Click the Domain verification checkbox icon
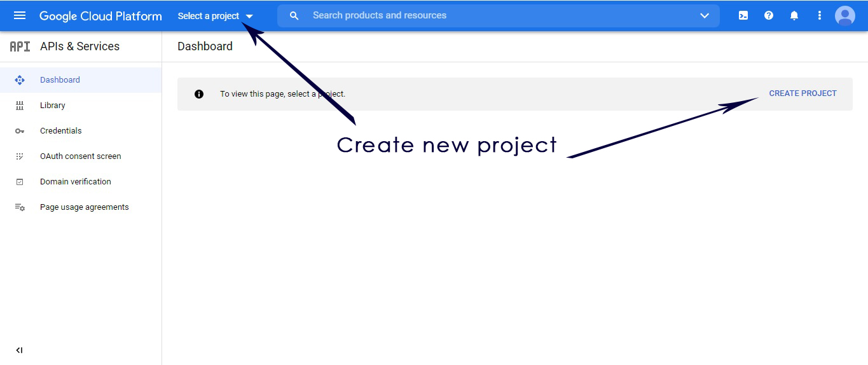 (x=20, y=182)
